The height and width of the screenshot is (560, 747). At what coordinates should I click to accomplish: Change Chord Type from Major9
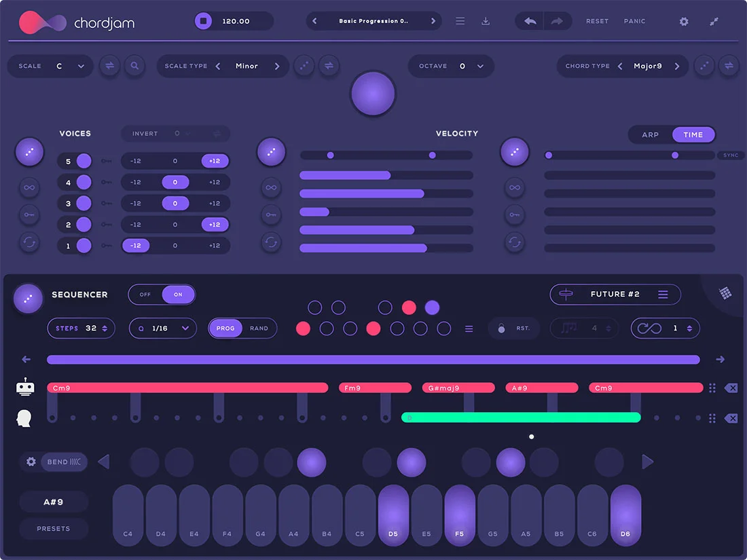[x=647, y=66]
